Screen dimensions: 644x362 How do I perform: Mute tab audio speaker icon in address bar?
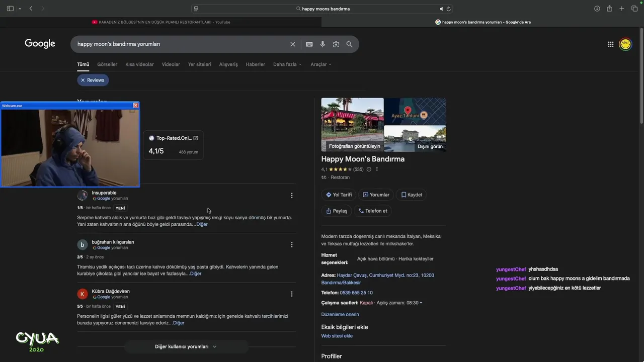(x=441, y=9)
